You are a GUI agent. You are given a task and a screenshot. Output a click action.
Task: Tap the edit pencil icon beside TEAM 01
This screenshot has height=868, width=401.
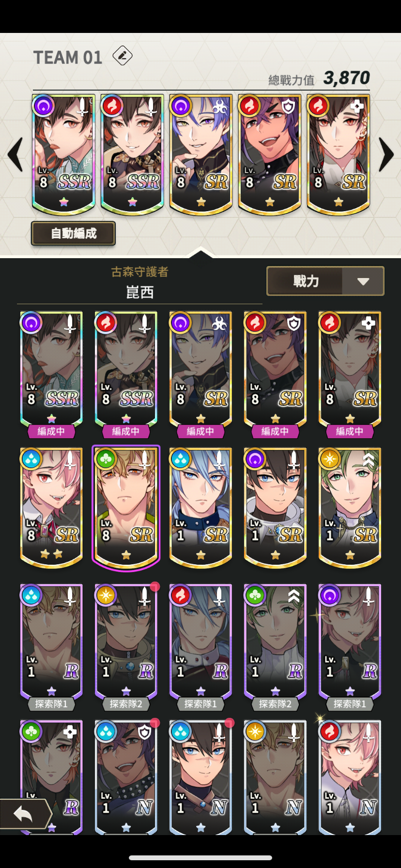[x=123, y=56]
